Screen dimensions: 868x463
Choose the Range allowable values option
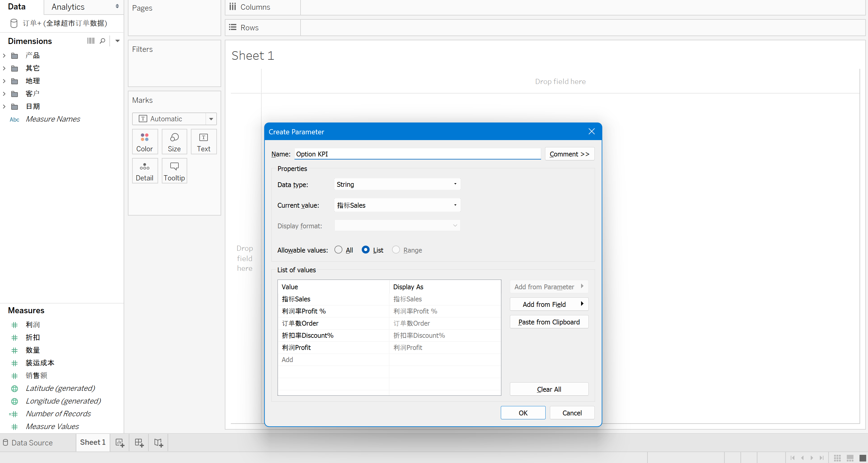pos(396,250)
